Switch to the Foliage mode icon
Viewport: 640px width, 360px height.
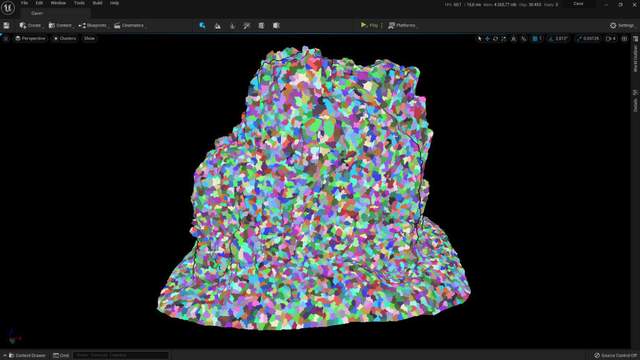click(232, 25)
